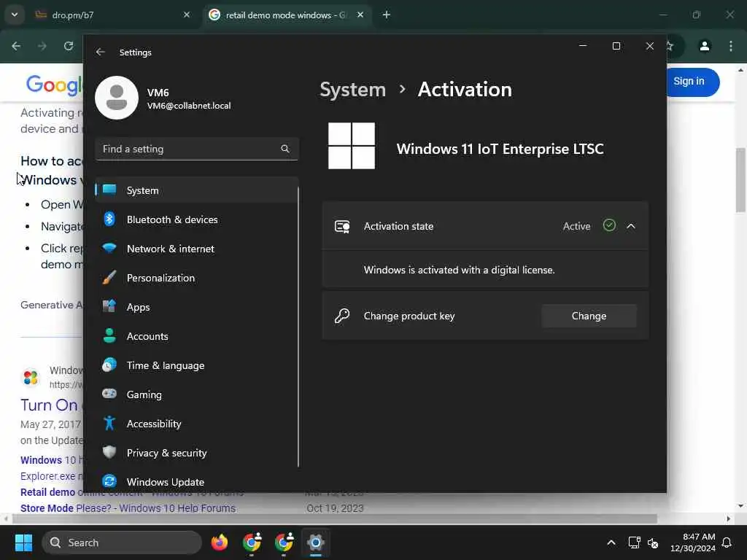747x560 pixels.
Task: Click the taskbar Search box
Action: pos(122,542)
